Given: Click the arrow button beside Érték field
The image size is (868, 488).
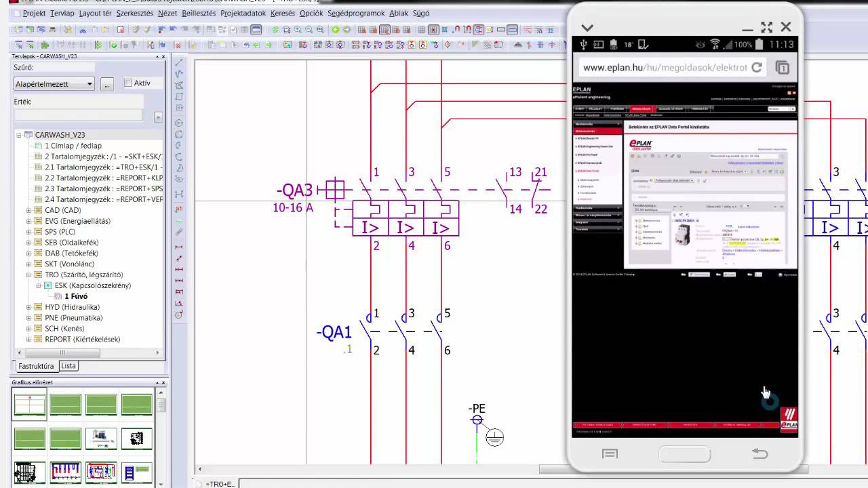Looking at the screenshot, I should coord(159,117).
